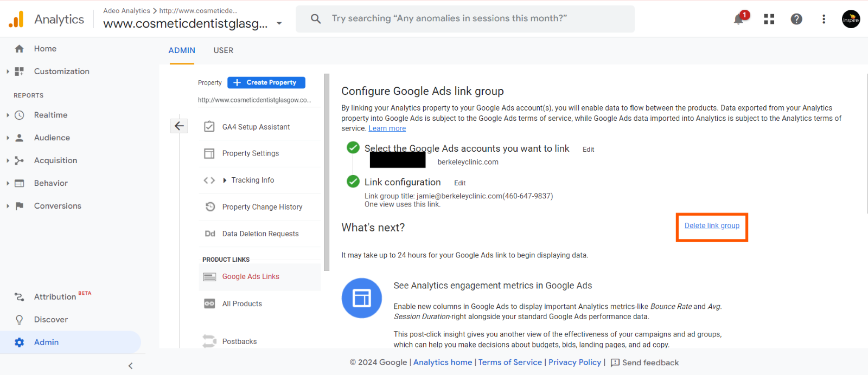
Task: Click the Admin gear icon
Action: point(20,342)
